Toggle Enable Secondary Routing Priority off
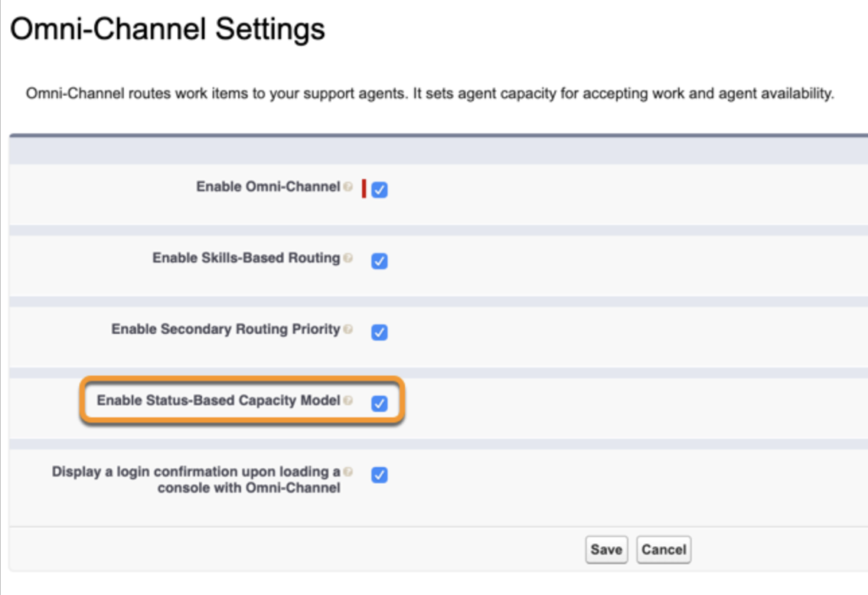 (x=379, y=332)
